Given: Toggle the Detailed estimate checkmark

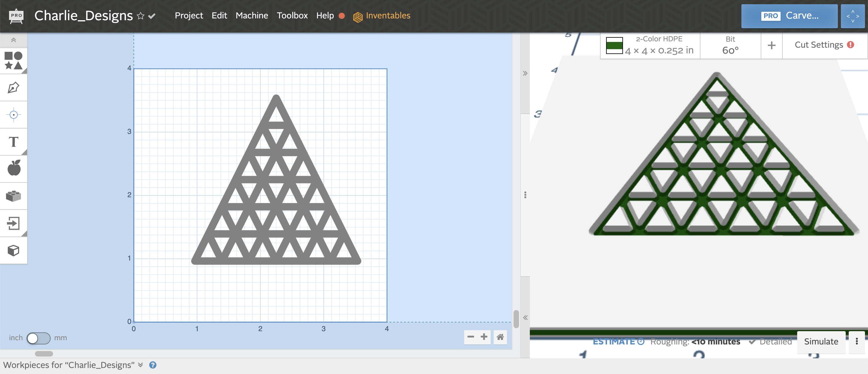Looking at the screenshot, I should pos(753,341).
